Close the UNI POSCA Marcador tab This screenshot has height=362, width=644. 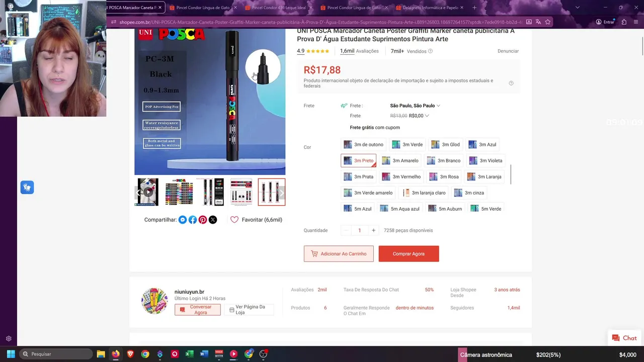point(160,8)
